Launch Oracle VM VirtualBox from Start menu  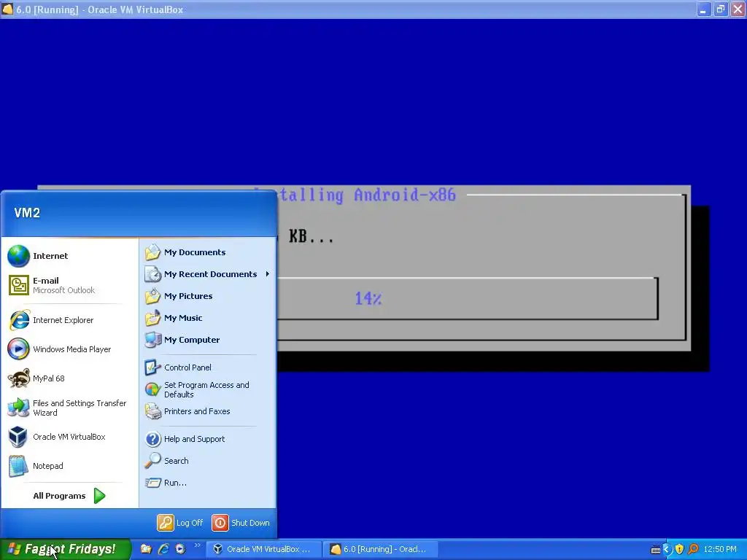point(69,437)
